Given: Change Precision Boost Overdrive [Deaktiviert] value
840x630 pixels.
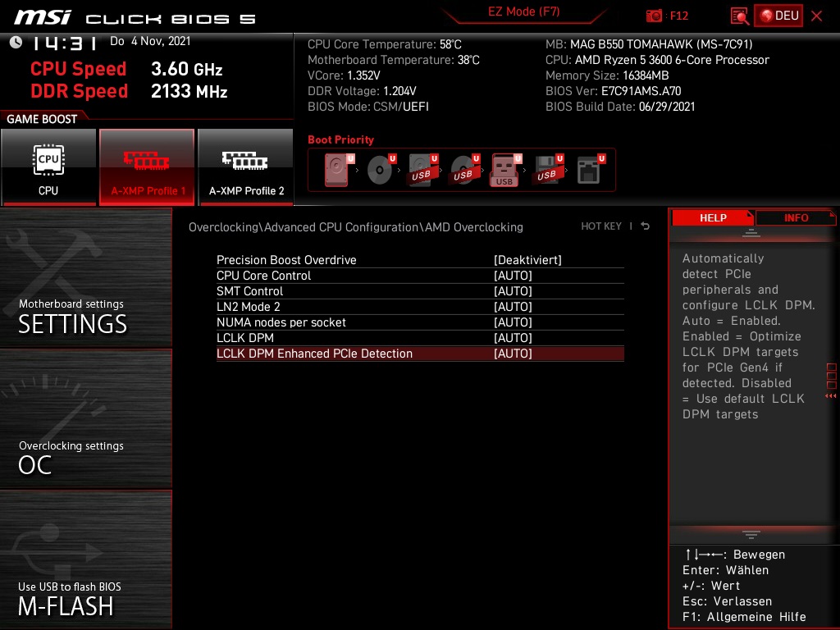Looking at the screenshot, I should tap(527, 260).
